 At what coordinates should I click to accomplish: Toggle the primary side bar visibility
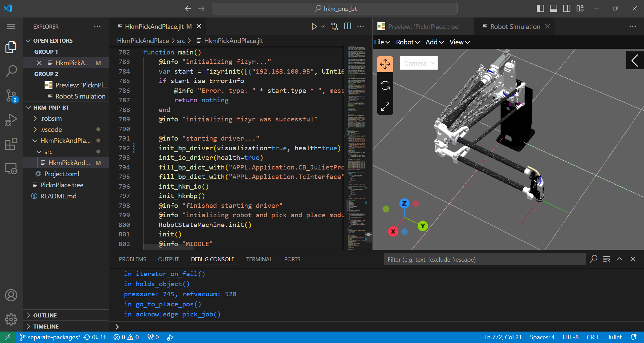pos(540,8)
